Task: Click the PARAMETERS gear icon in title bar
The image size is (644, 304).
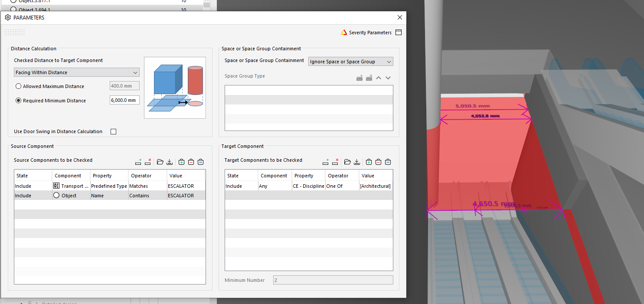Action: coord(8,18)
